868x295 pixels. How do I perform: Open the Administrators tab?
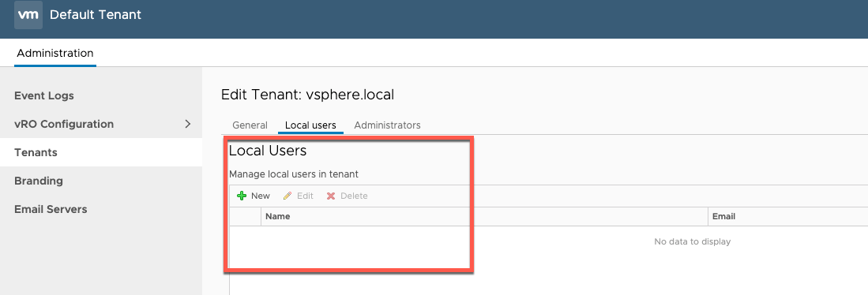[x=388, y=125]
